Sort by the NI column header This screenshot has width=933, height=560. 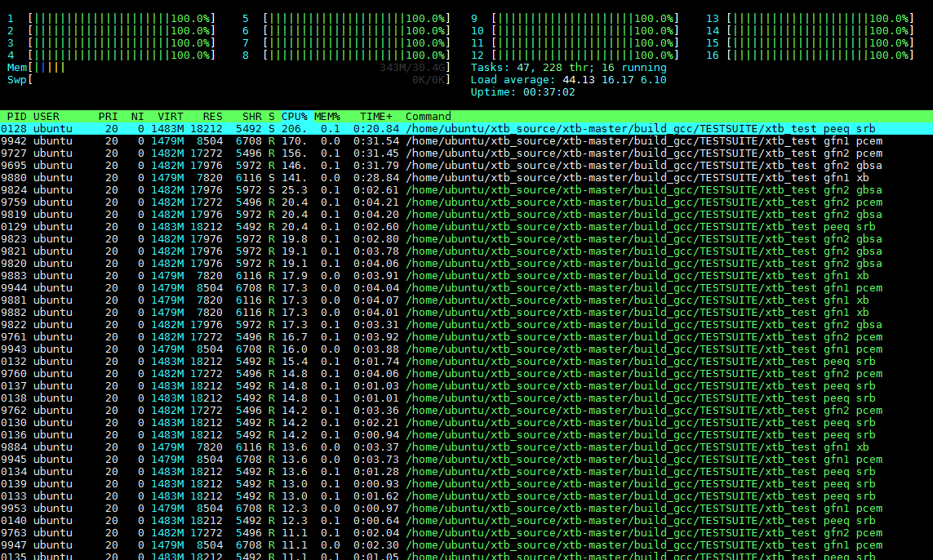137,117
